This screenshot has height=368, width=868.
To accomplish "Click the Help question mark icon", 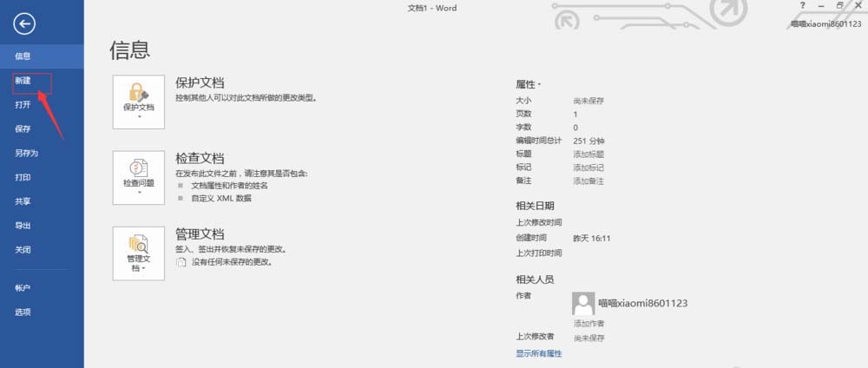I will pyautogui.click(x=803, y=5).
